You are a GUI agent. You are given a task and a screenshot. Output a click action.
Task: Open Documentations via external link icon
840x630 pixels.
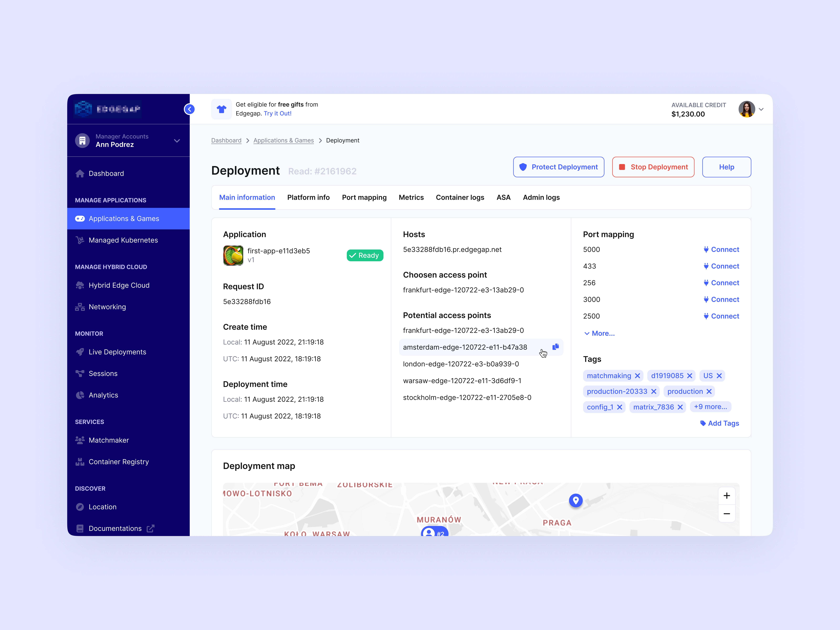[x=151, y=528]
